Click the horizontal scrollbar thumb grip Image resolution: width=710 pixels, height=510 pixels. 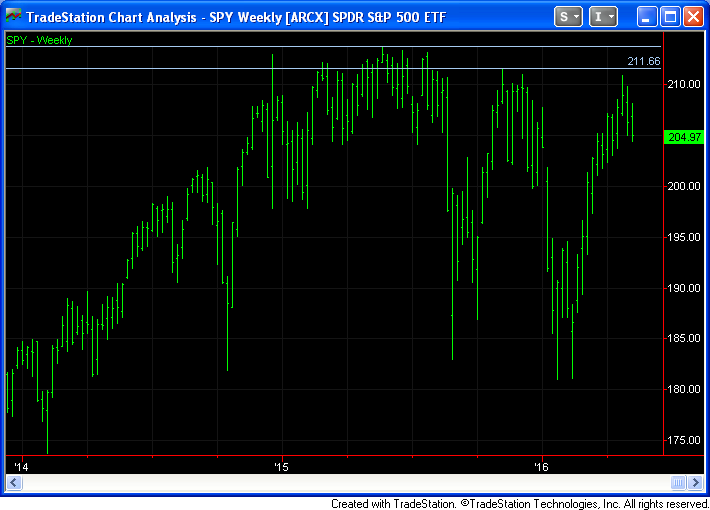point(678,482)
